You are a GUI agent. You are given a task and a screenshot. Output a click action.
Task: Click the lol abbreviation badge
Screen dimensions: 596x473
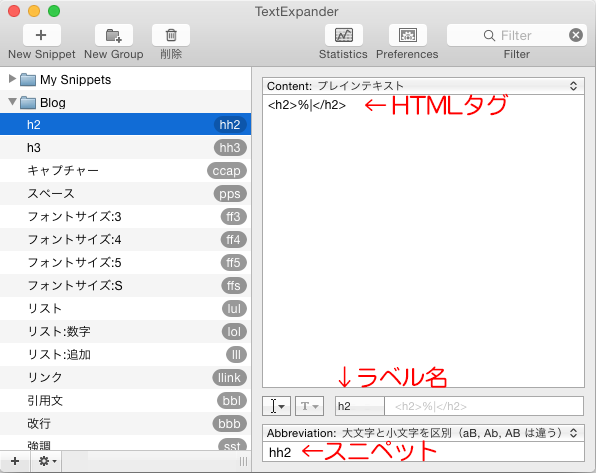(234, 332)
